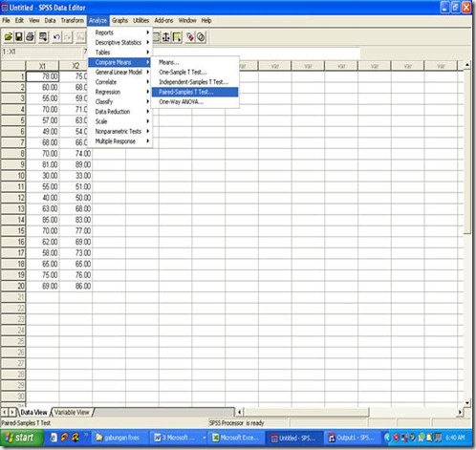476x450 pixels.
Task: Expand the General Linear Model submenu
Action: [119, 72]
